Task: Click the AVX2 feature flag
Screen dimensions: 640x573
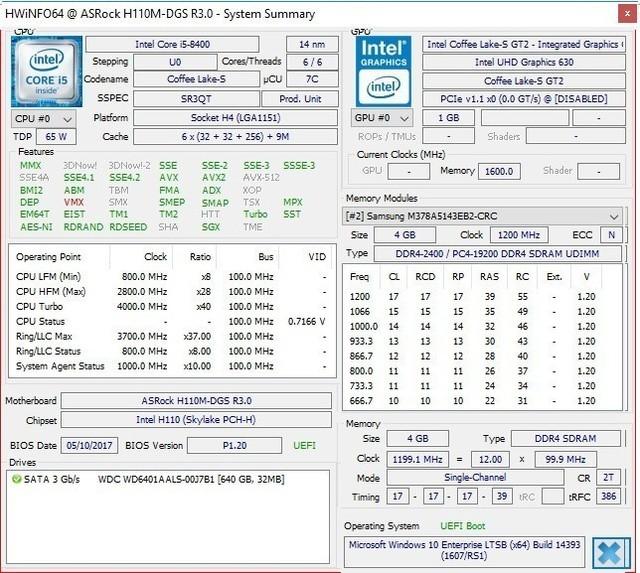Action: [x=214, y=178]
